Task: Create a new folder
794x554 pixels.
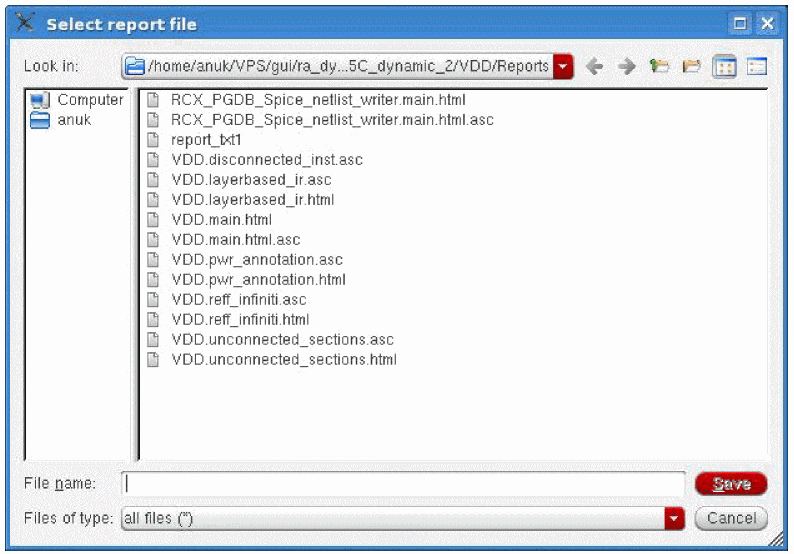Action: click(x=692, y=66)
